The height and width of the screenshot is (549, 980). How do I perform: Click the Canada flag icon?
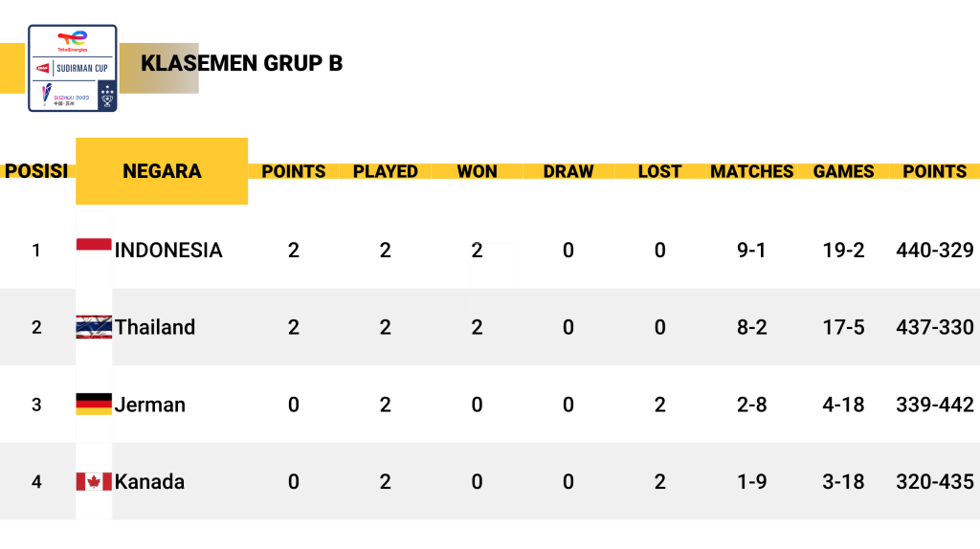point(94,481)
